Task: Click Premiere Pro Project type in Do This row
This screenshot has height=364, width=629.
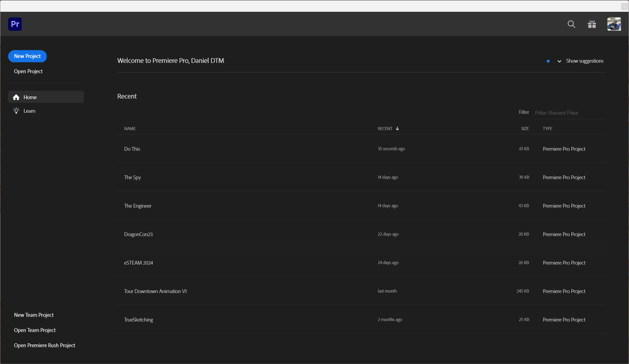Action: tap(564, 149)
